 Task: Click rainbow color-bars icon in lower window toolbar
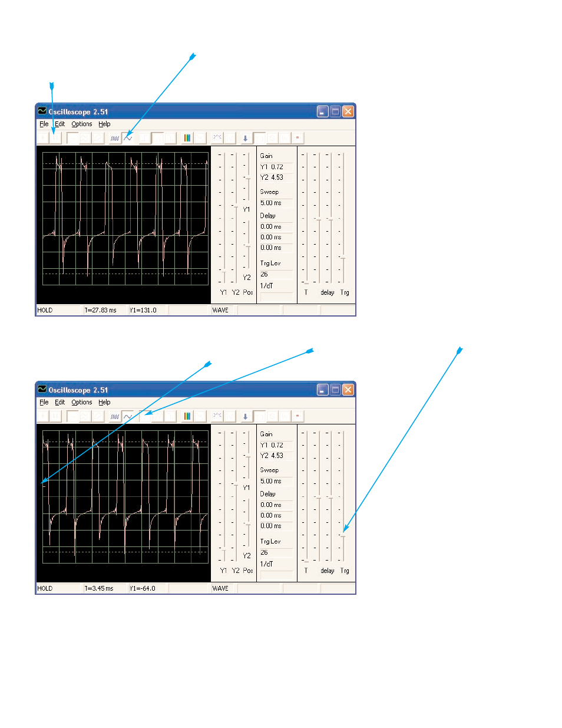pyautogui.click(x=187, y=416)
